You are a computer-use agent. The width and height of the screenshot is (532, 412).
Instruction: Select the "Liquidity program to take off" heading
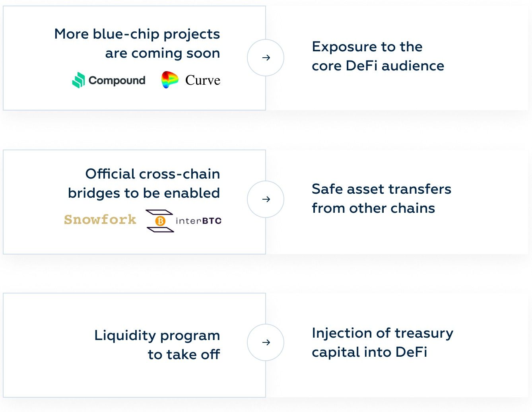point(157,345)
